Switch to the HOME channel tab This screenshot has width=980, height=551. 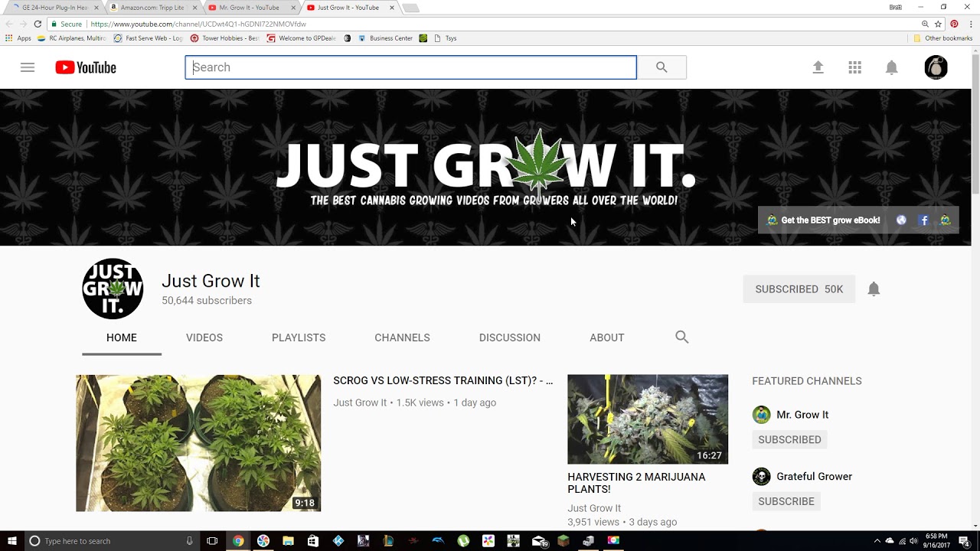point(122,337)
